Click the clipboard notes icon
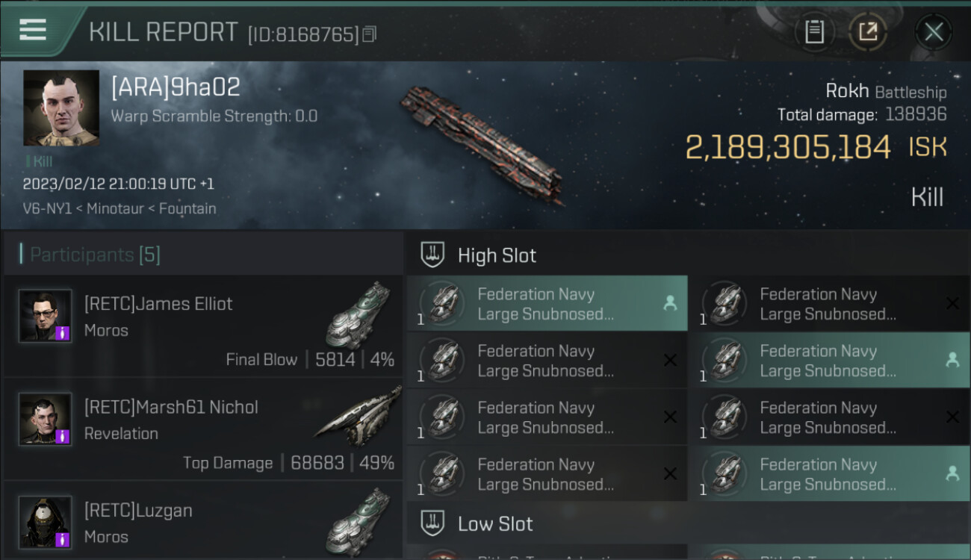 (814, 32)
